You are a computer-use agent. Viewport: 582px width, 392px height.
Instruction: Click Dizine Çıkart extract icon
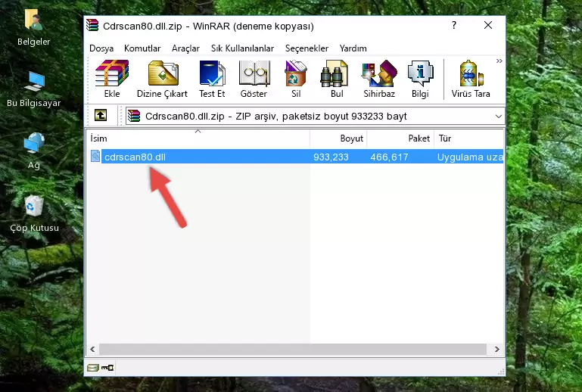click(162, 79)
